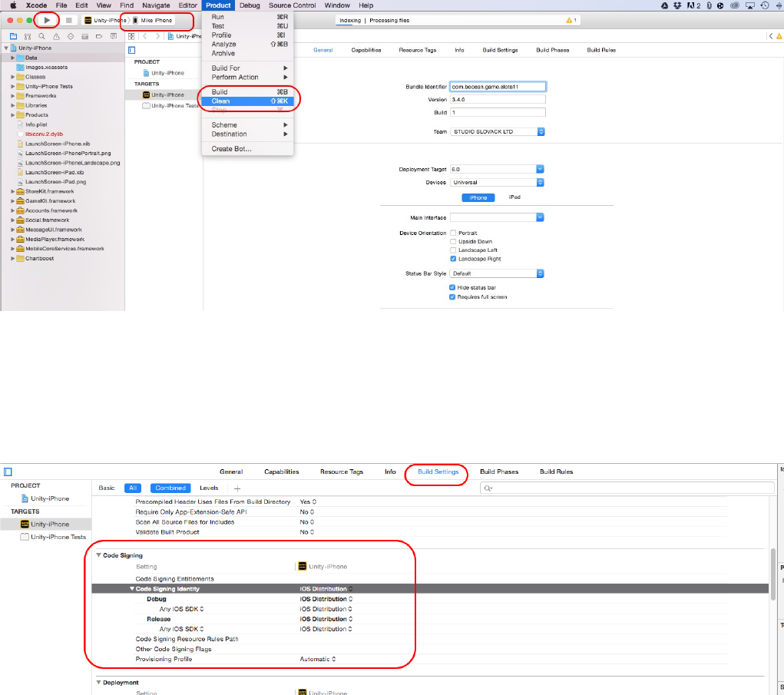Open the Project navigator folder icon
Image resolution: width=784 pixels, height=695 pixels.
[x=14, y=36]
